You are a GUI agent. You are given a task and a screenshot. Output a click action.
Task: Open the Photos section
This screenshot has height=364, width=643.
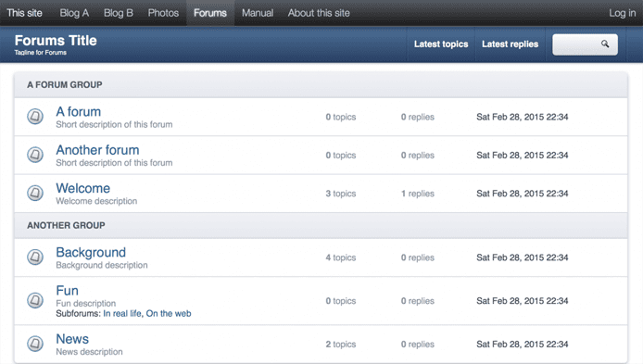click(163, 13)
